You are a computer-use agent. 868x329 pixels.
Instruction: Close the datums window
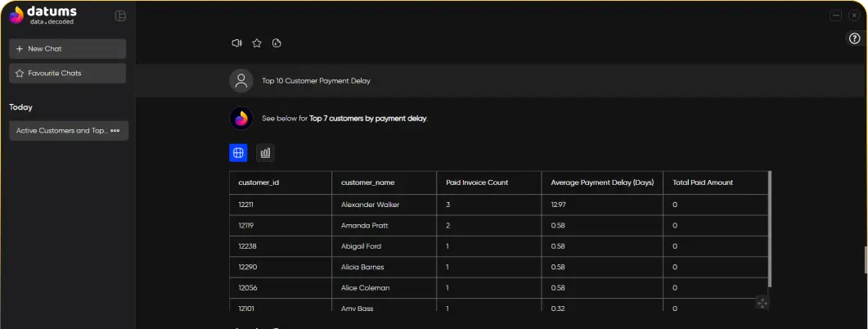pyautogui.click(x=853, y=16)
